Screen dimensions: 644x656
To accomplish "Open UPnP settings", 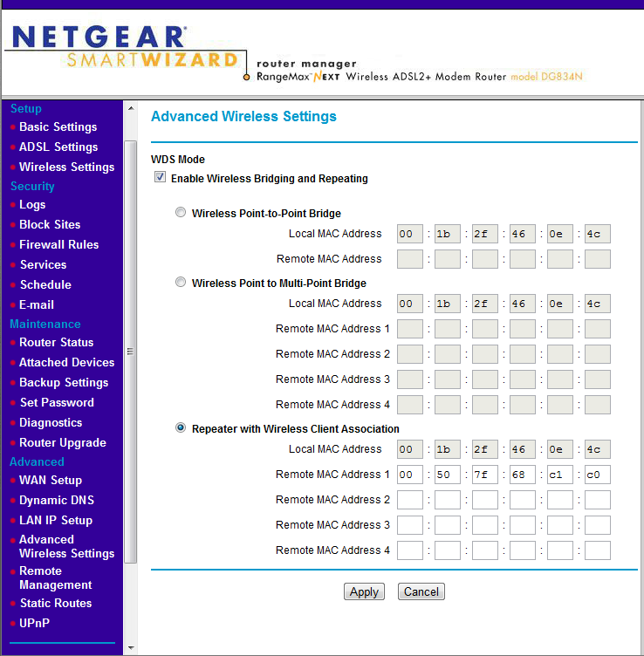I will point(34,624).
